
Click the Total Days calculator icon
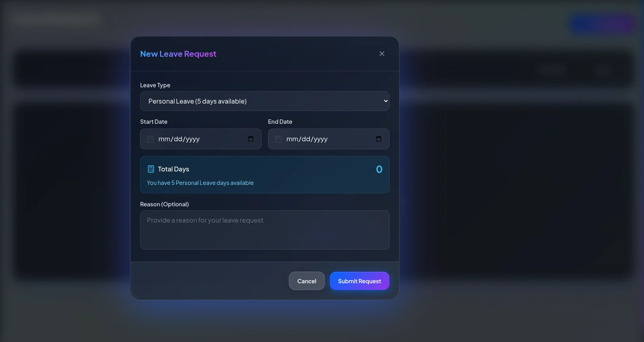pos(151,169)
